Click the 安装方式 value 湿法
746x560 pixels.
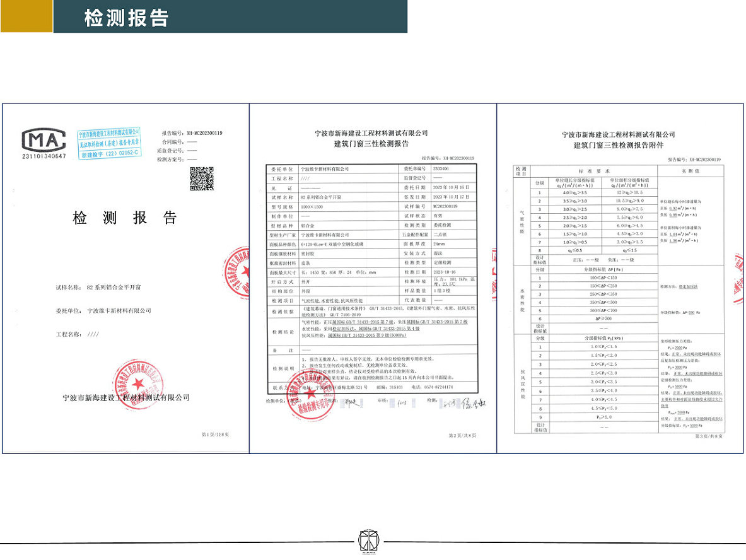[438, 254]
